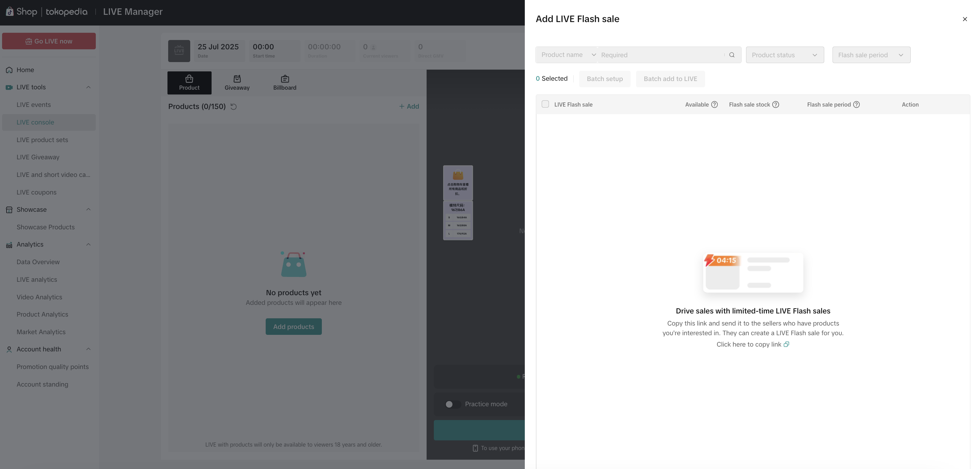Screen dimensions: 980x469
Task: Click the Click here to copy link text
Action: [x=748, y=344]
